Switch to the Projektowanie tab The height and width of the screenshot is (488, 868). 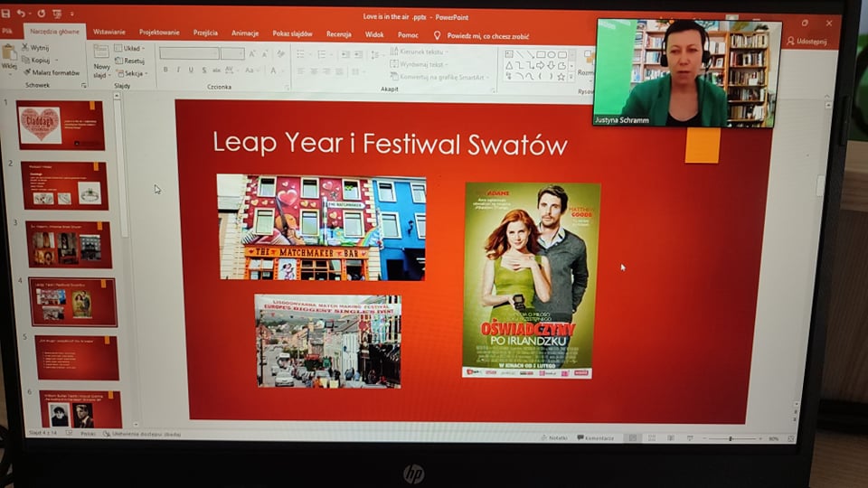[159, 33]
